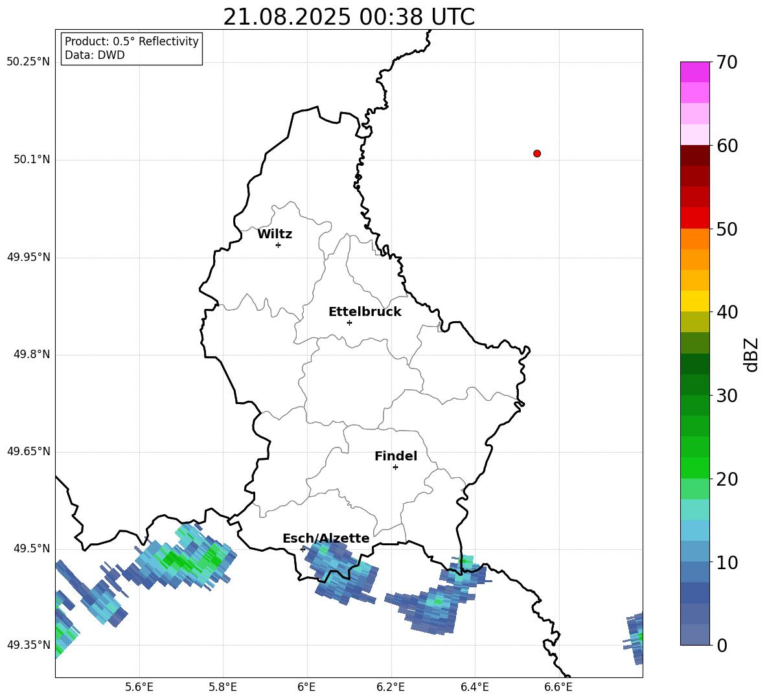Click the Findel label
Screen dimensions: 767x700
point(396,456)
